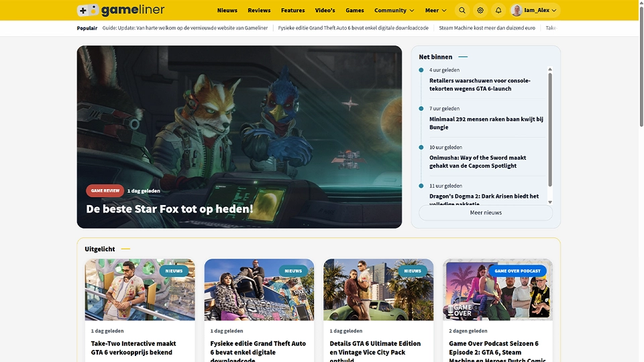Click NIEUWS badge on Ultimate Edition card

coord(413,271)
